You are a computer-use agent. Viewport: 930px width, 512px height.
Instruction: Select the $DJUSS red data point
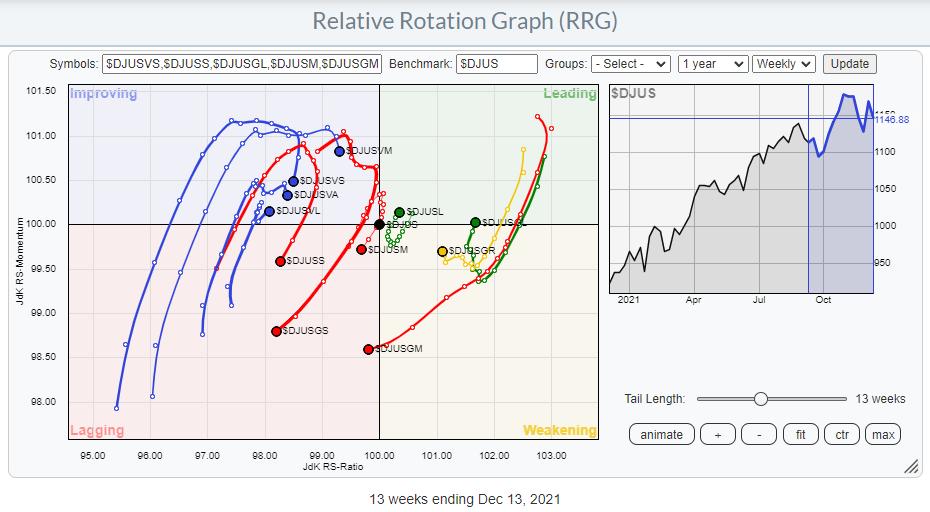(281, 261)
